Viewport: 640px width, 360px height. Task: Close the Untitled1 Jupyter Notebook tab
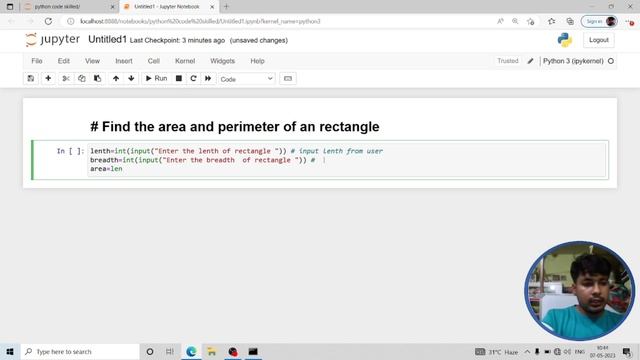tap(212, 7)
